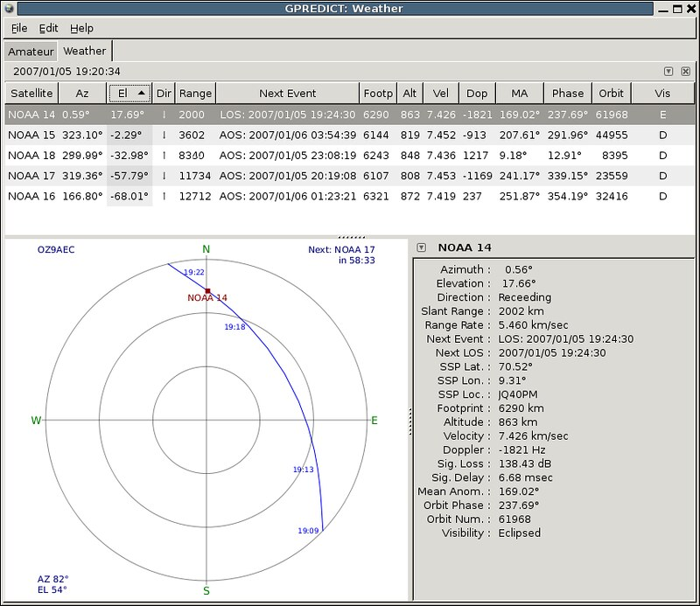Screen dimensions: 700x606
Task: Click NOAA 18 azimuth value 299.99°
Action: [x=82, y=156]
